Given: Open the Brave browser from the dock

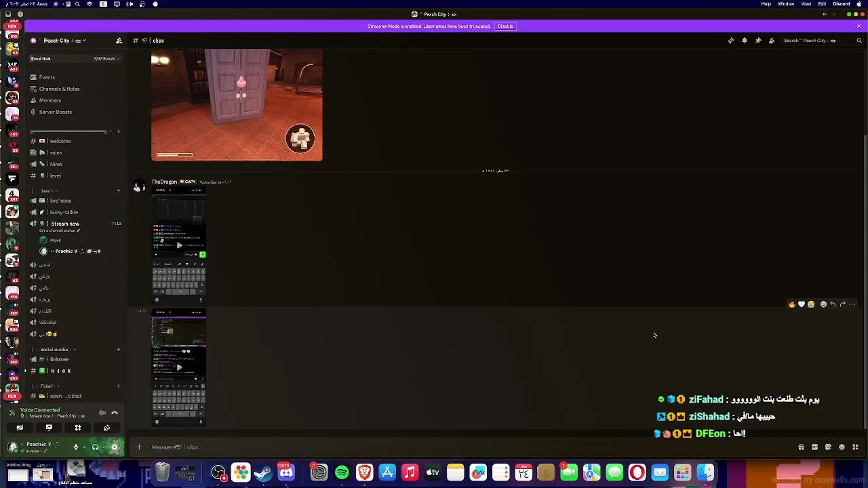Looking at the screenshot, I should [x=365, y=472].
